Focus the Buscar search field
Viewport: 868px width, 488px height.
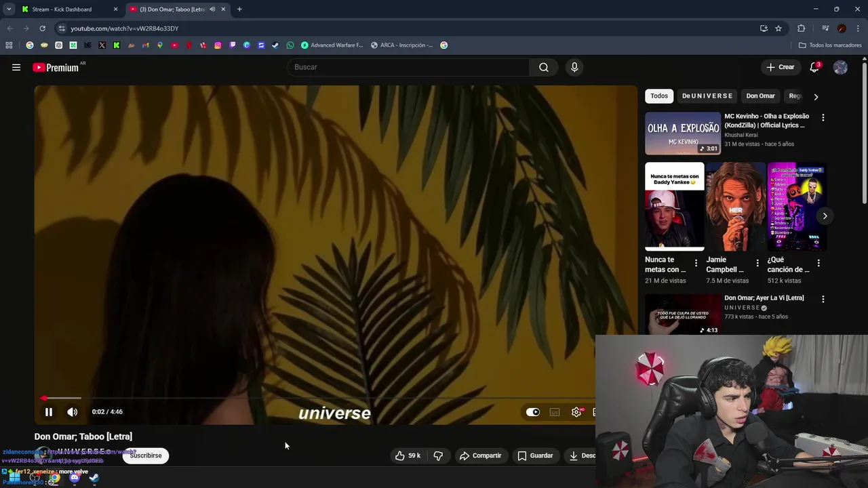coord(409,67)
